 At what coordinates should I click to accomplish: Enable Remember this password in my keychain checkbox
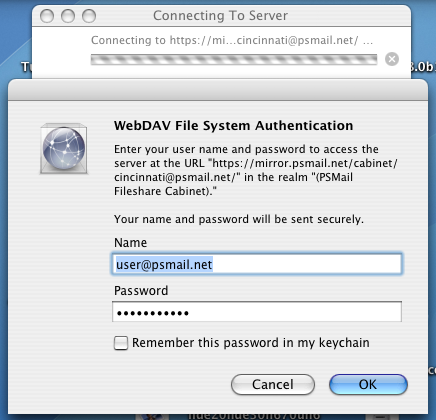point(121,343)
